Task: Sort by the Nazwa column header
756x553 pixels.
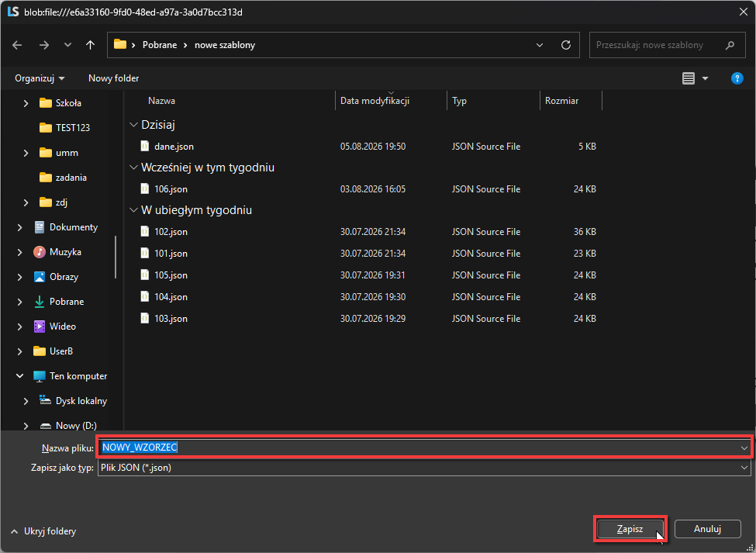Action: 161,101
